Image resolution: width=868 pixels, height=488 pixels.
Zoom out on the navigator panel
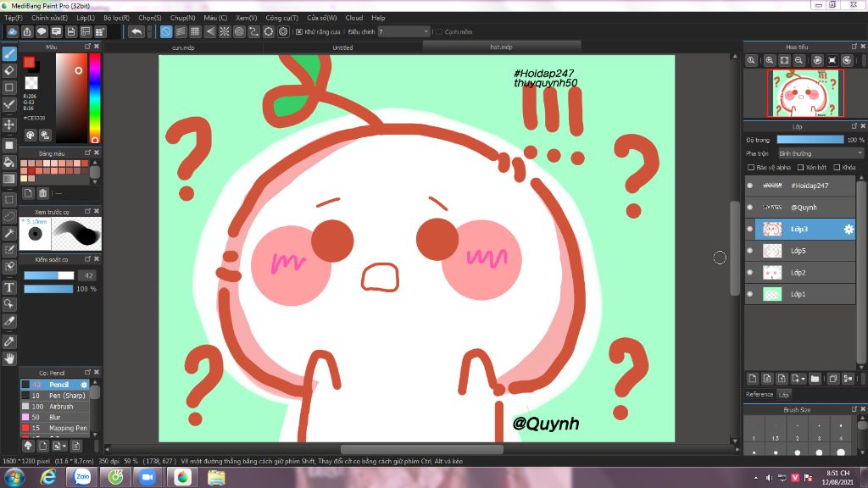click(x=798, y=60)
